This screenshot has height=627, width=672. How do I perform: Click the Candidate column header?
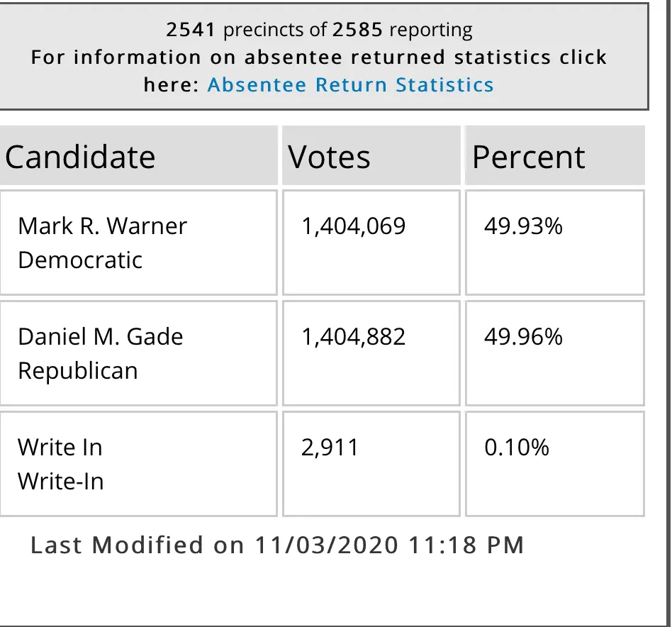tap(80, 157)
